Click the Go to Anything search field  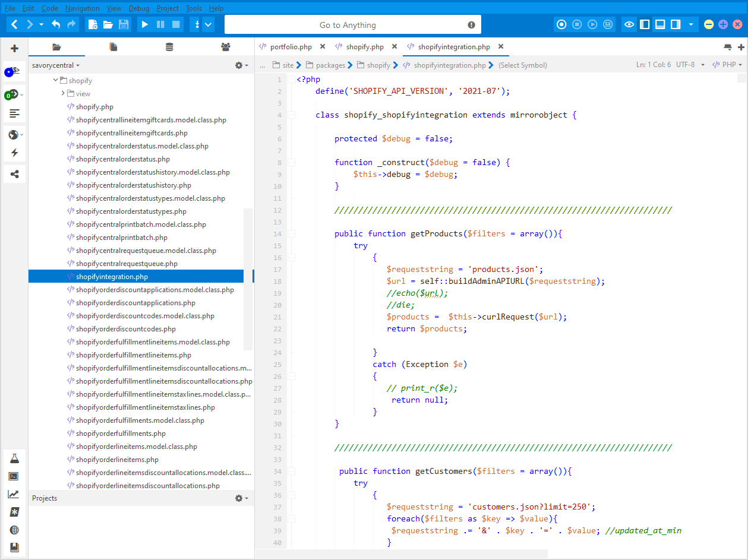[x=348, y=25]
